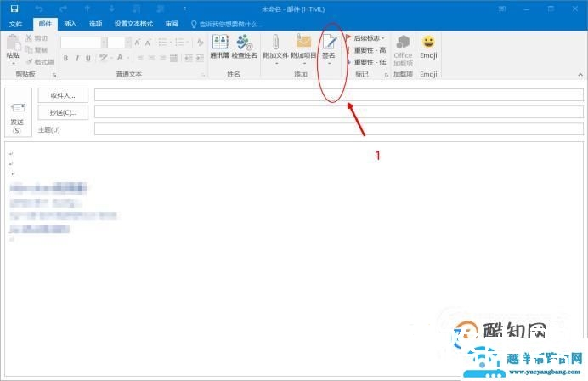Viewport: 588px width, 381px height.
Task: Open the 文件 (File) menu
Action: pos(15,24)
